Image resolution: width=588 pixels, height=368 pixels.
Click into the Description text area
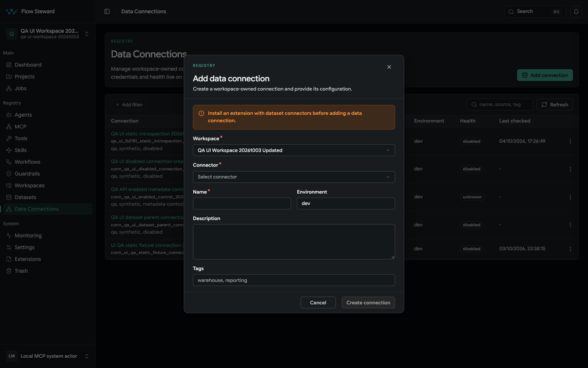pos(294,242)
